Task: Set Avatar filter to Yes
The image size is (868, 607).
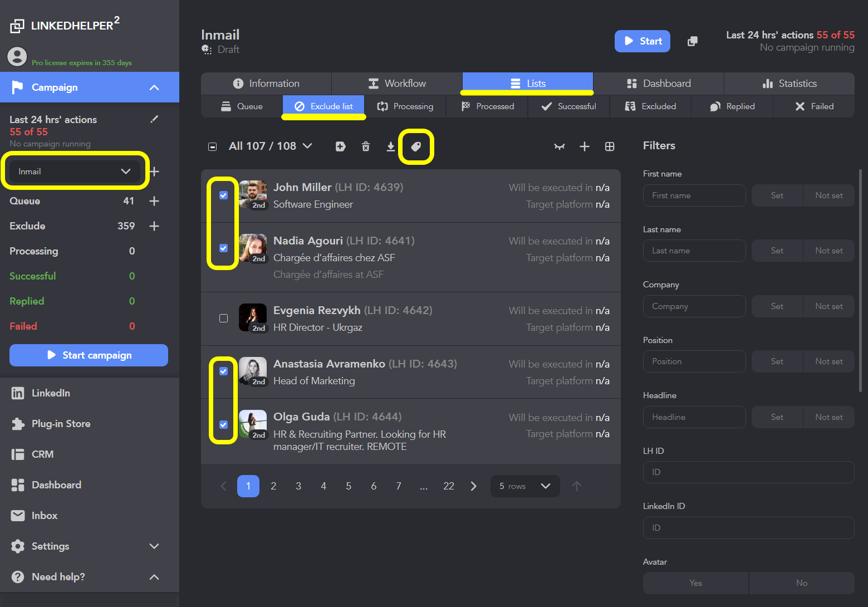Action: [696, 583]
